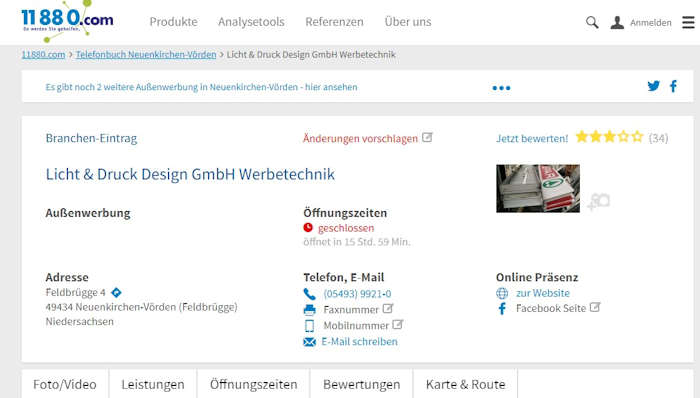Click the weitere Außenwerbung hier ansehen link
The width and height of the screenshot is (700, 398).
click(x=201, y=87)
